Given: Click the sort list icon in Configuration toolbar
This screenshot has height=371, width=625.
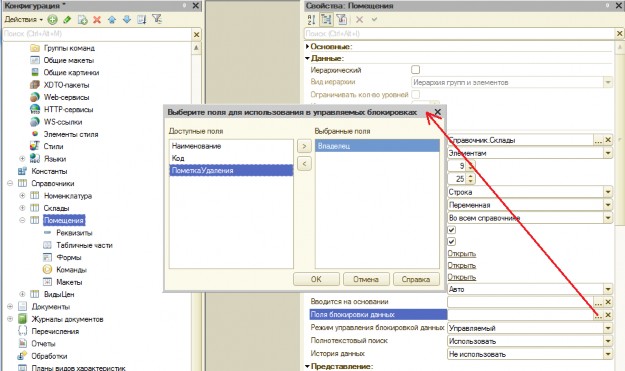Looking at the screenshot, I should [x=142, y=20].
